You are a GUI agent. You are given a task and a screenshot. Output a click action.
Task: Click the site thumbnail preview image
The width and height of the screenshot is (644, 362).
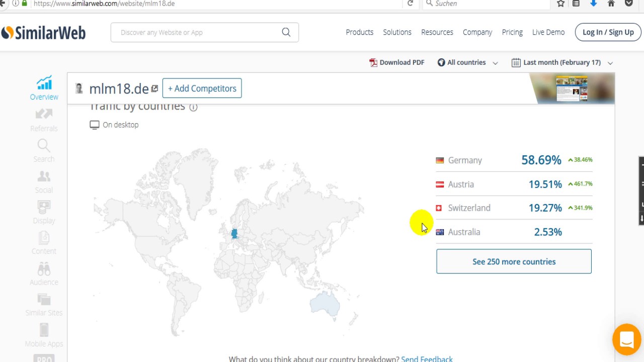coord(572,88)
